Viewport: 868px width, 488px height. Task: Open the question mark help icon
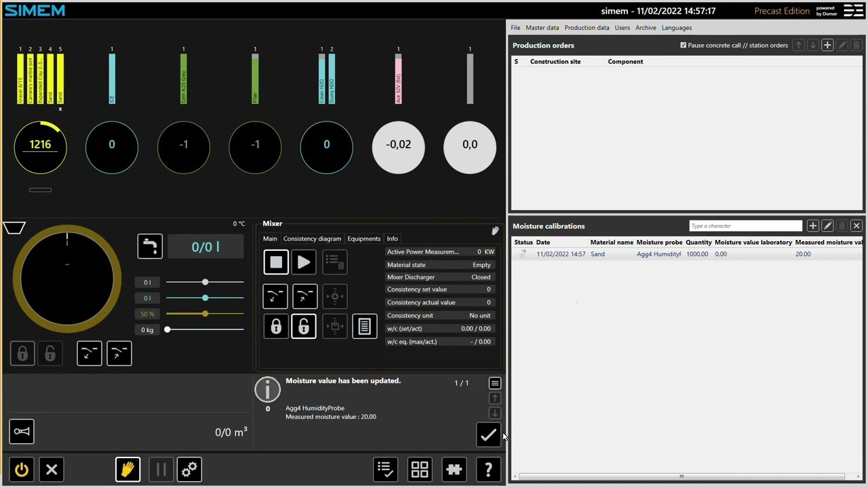488,469
